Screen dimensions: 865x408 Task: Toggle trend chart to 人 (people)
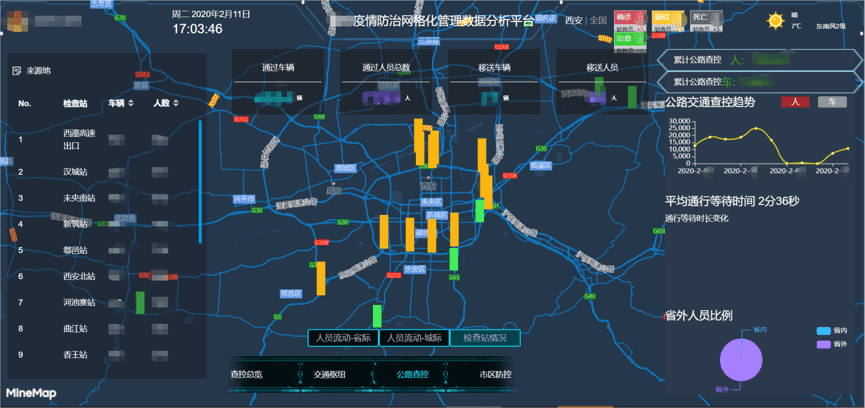(795, 102)
